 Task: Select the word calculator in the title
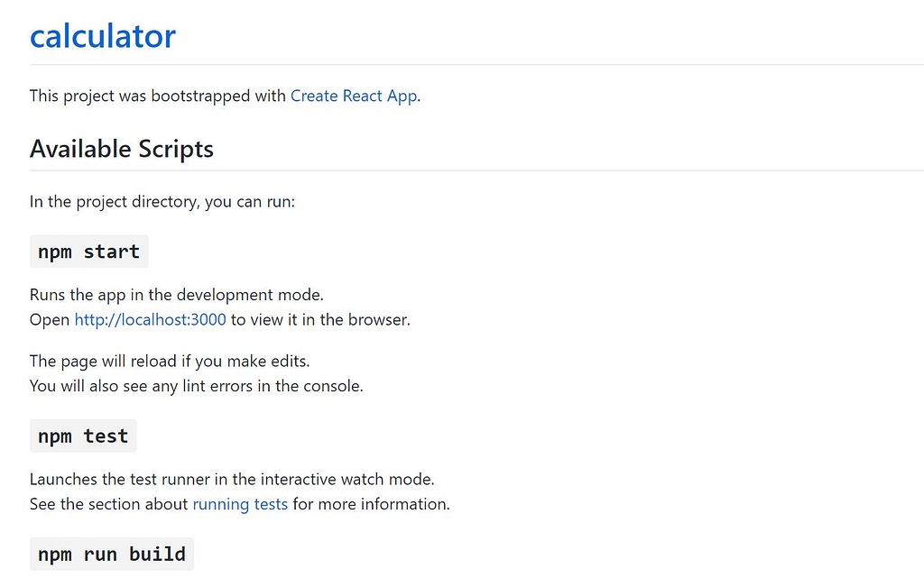coord(102,36)
